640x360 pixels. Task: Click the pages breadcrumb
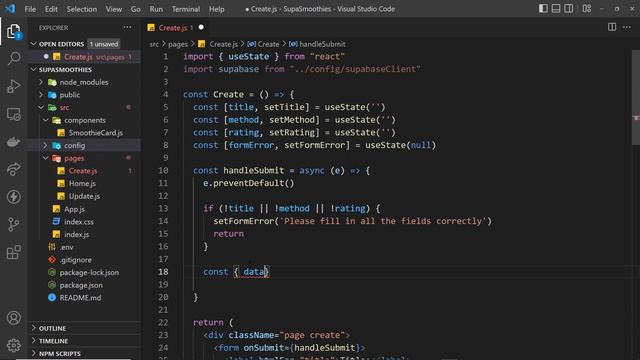[178, 44]
